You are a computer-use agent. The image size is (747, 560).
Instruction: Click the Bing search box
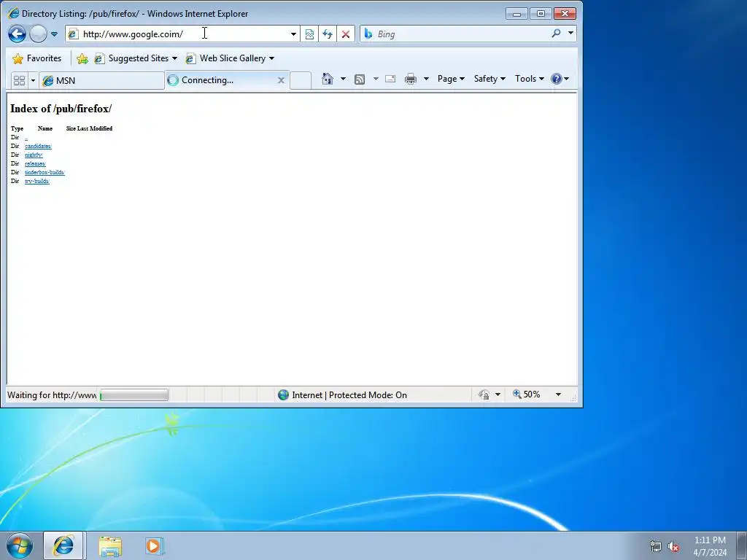pyautogui.click(x=460, y=34)
